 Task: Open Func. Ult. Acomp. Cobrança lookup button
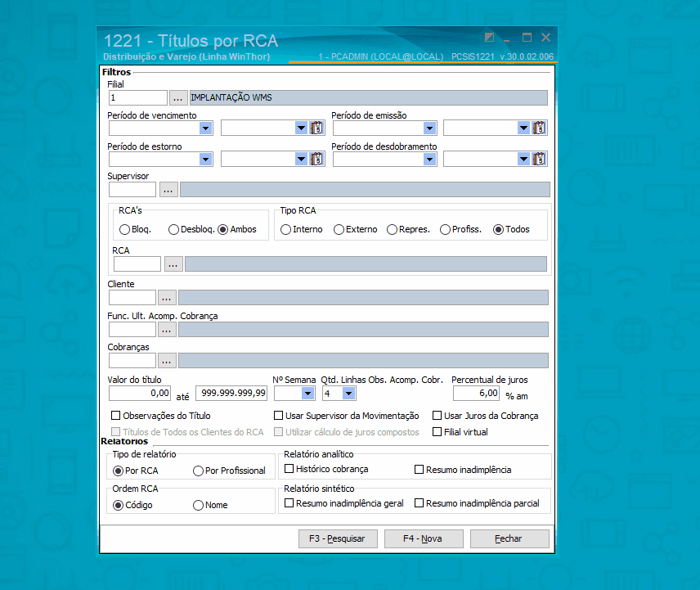tap(167, 330)
